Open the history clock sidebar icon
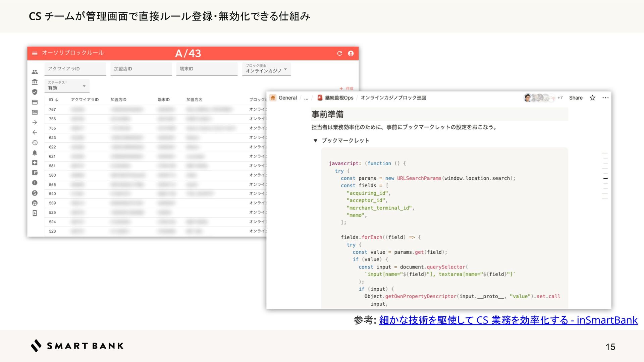644x362 pixels. pyautogui.click(x=35, y=143)
